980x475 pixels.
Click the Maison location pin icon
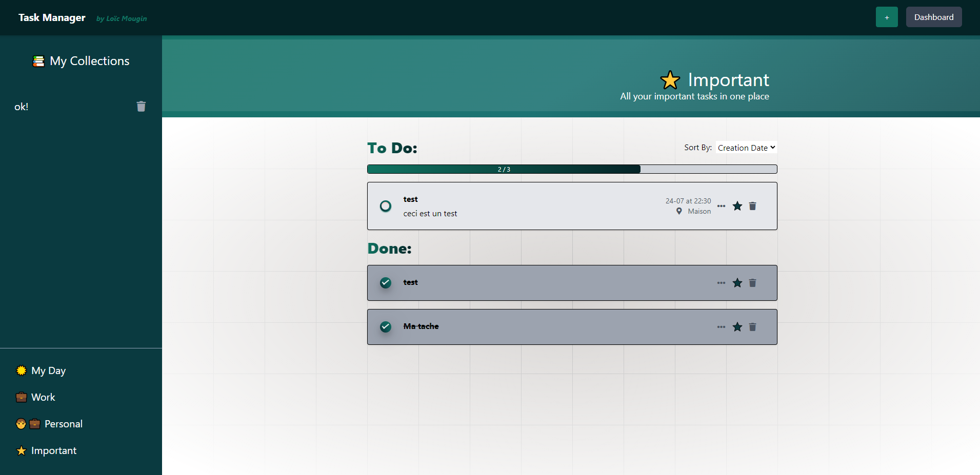tap(679, 211)
